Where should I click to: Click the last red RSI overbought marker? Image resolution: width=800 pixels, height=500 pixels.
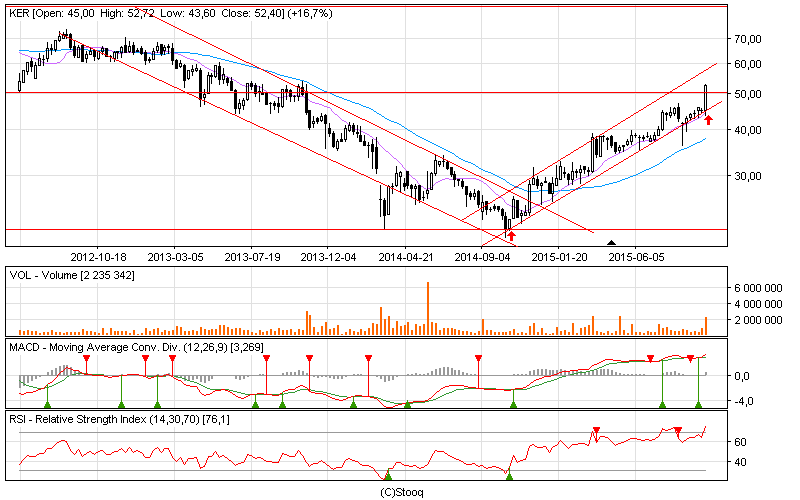pyautogui.click(x=678, y=431)
